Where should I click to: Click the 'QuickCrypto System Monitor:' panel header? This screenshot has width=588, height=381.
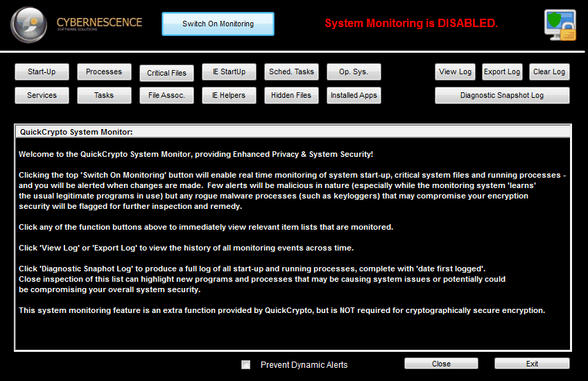click(x=293, y=132)
